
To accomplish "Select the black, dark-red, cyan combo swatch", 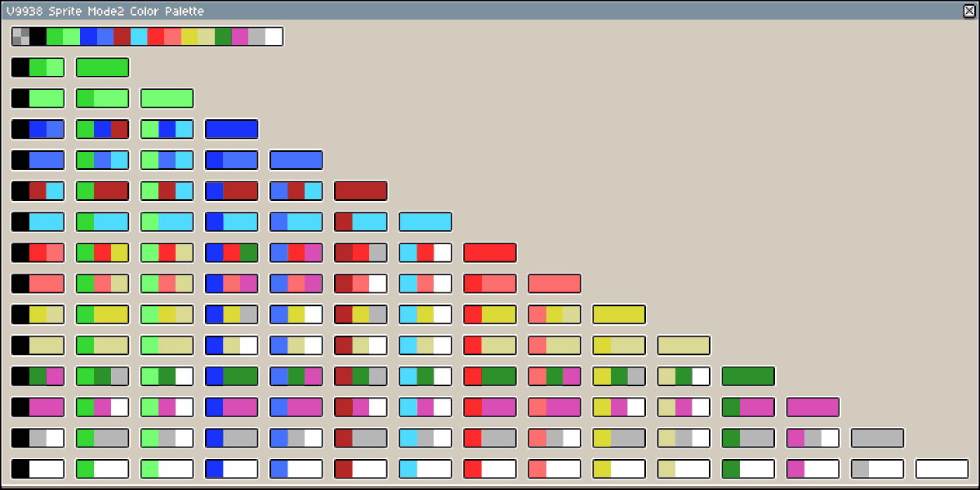I will pos(38,191).
